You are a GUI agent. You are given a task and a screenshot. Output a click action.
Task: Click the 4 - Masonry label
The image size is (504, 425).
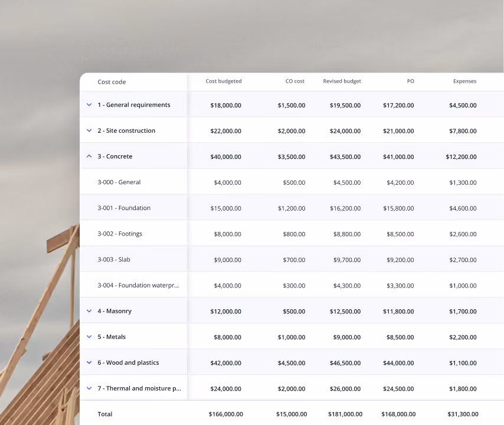tap(114, 311)
